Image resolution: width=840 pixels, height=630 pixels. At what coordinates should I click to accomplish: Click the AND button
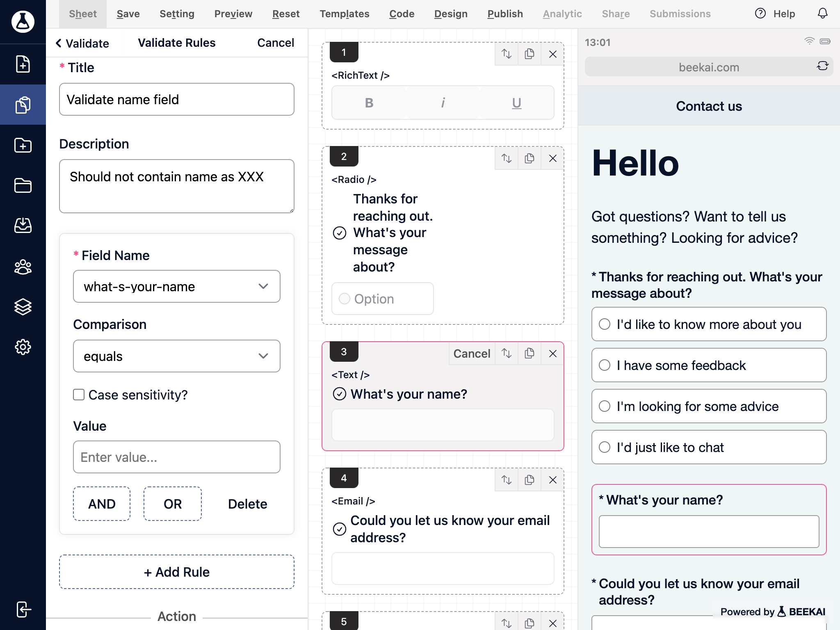click(x=102, y=504)
